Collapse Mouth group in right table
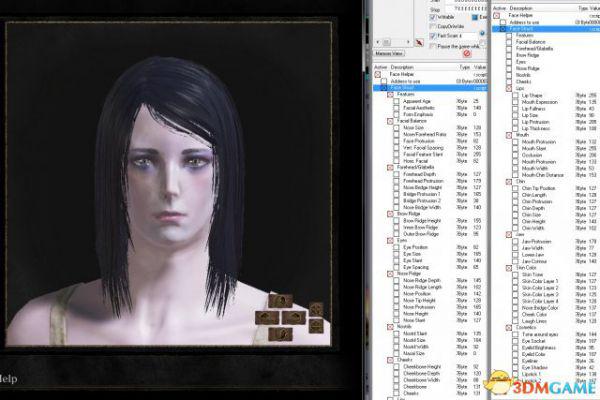Image resolution: width=600 pixels, height=400 pixels. click(x=509, y=135)
